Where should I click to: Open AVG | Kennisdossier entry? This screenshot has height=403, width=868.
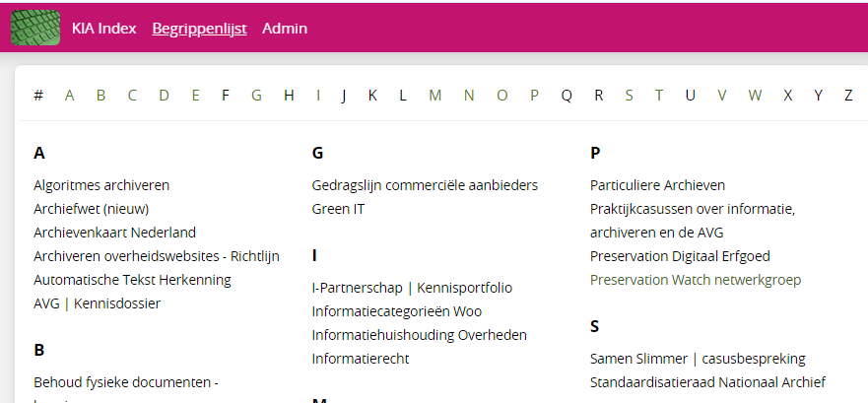[x=97, y=303]
